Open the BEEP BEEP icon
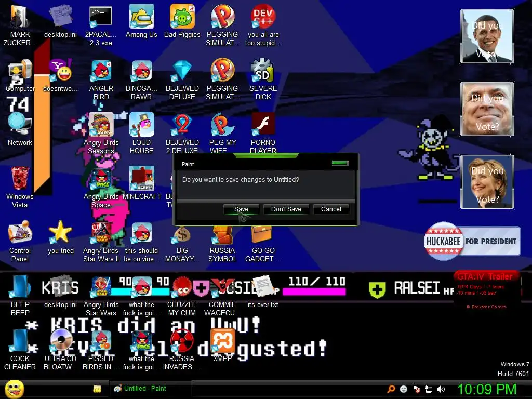The image size is (532, 399). pos(20,295)
